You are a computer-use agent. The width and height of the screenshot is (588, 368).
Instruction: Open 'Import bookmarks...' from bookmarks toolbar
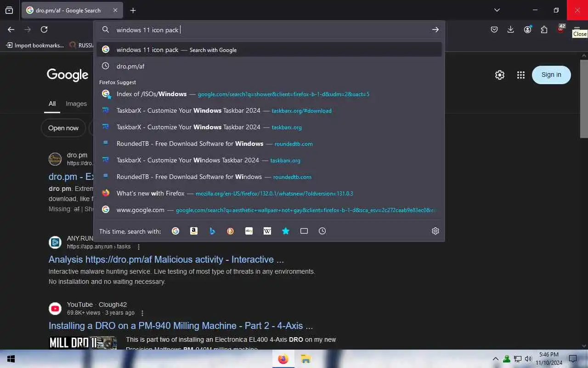tap(35, 45)
